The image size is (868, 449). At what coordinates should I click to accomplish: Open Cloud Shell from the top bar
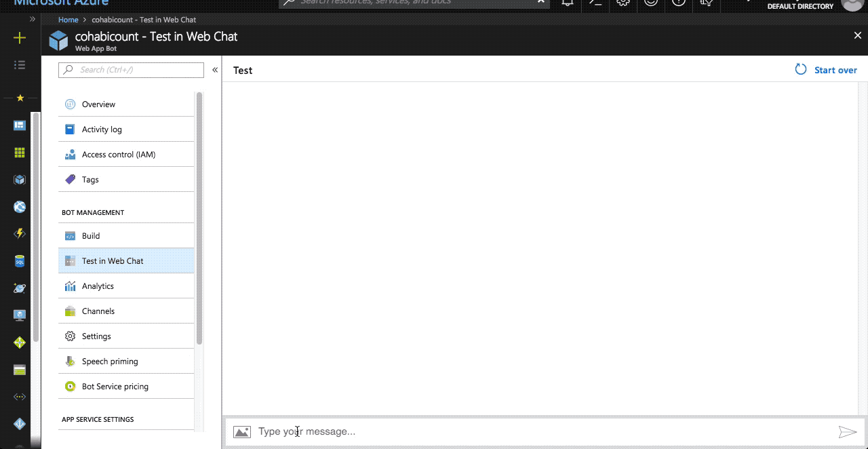click(x=595, y=3)
